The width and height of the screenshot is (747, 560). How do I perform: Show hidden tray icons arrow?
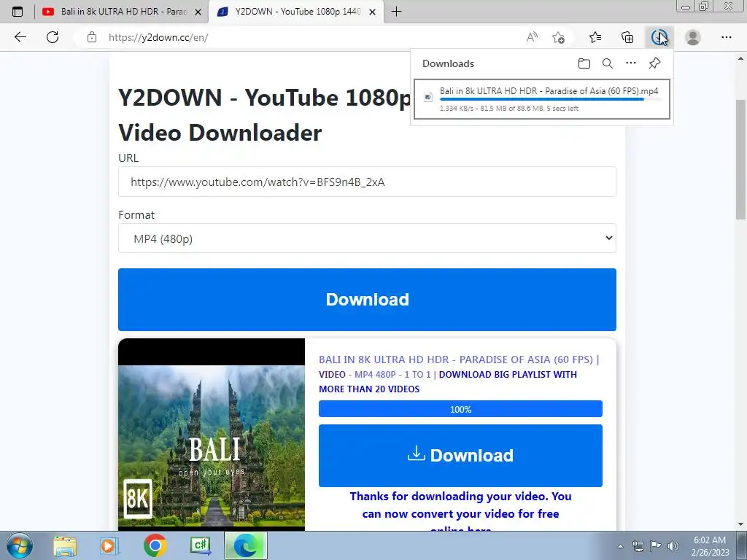(x=620, y=546)
